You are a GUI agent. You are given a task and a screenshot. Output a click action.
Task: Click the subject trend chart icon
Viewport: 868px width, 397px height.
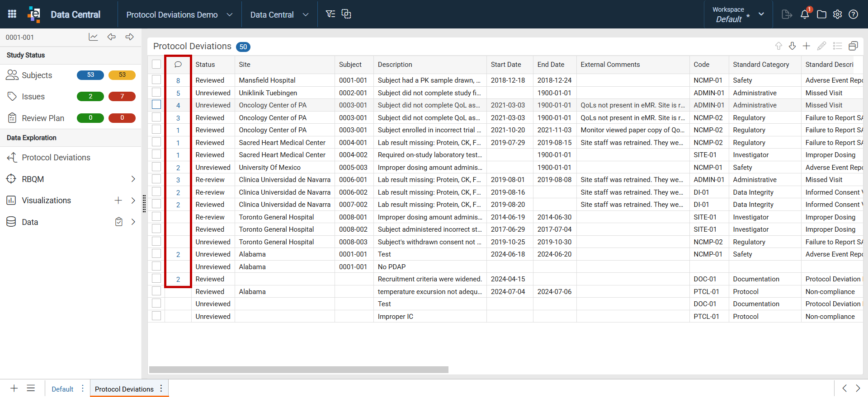point(93,37)
